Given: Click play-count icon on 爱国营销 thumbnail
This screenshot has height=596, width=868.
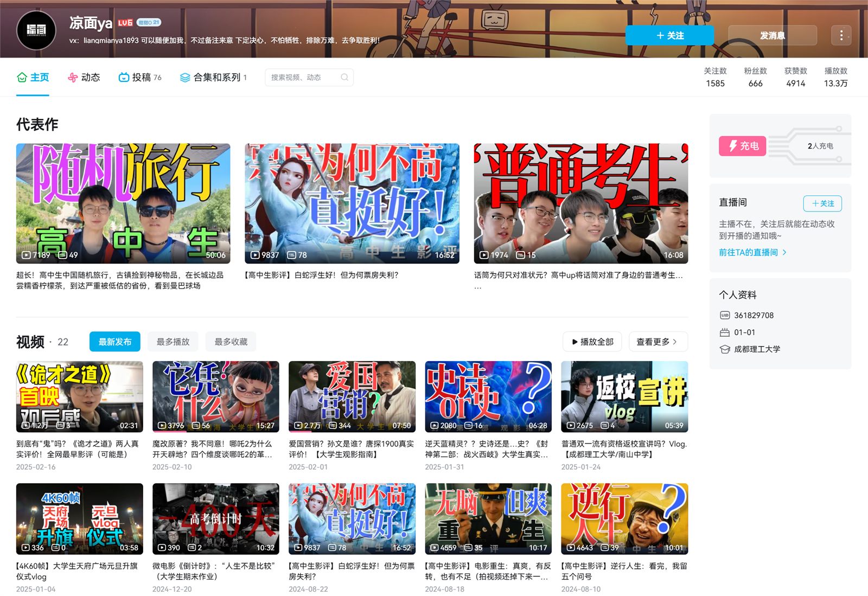Looking at the screenshot, I should pos(298,426).
